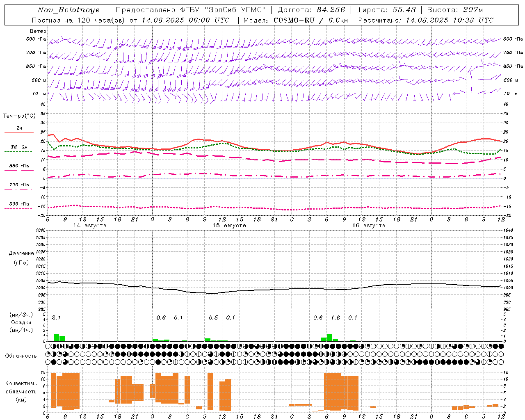
Task: Click the Модель COSMO-RU / 6.6км label
Action: tap(296, 20)
